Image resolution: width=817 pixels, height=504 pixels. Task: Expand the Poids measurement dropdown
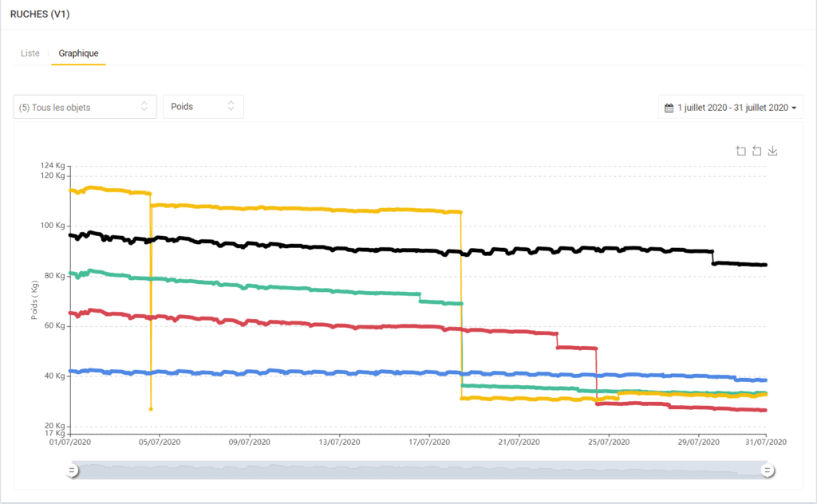pos(203,107)
